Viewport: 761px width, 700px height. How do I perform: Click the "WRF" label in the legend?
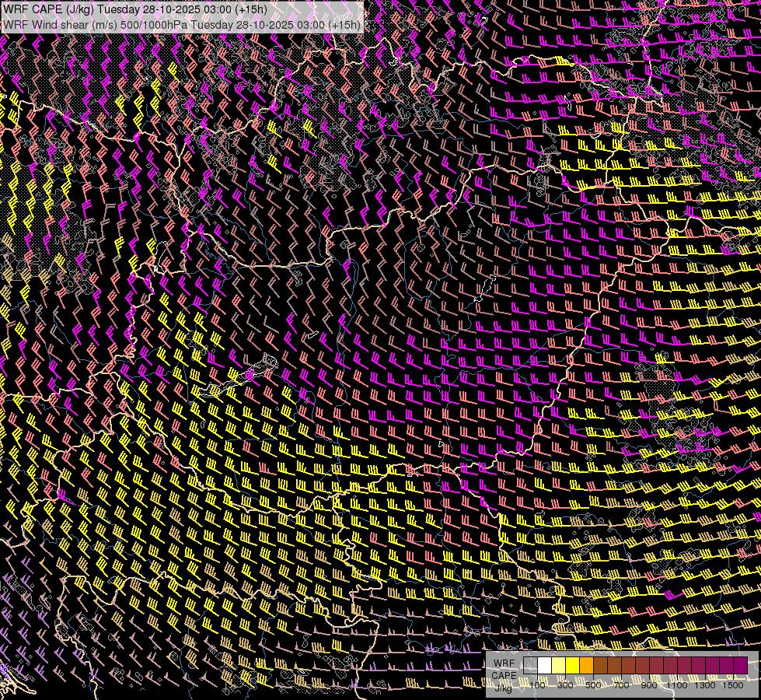pyautogui.click(x=504, y=663)
